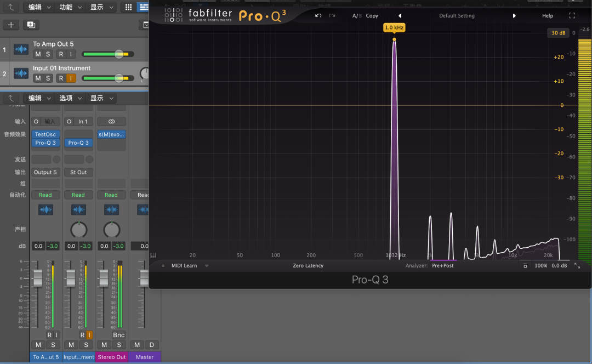Open the Output 5 output slot
The width and height of the screenshot is (592, 364).
tap(45, 172)
